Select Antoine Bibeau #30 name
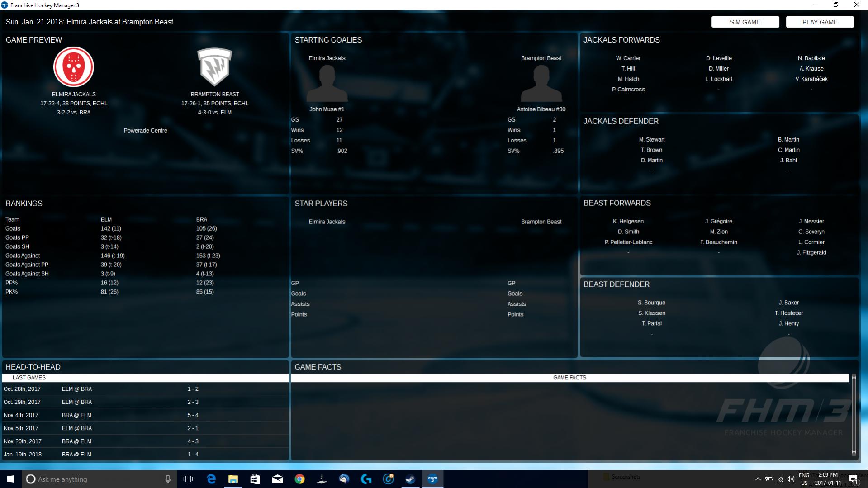Image resolution: width=868 pixels, height=488 pixels. click(x=541, y=109)
